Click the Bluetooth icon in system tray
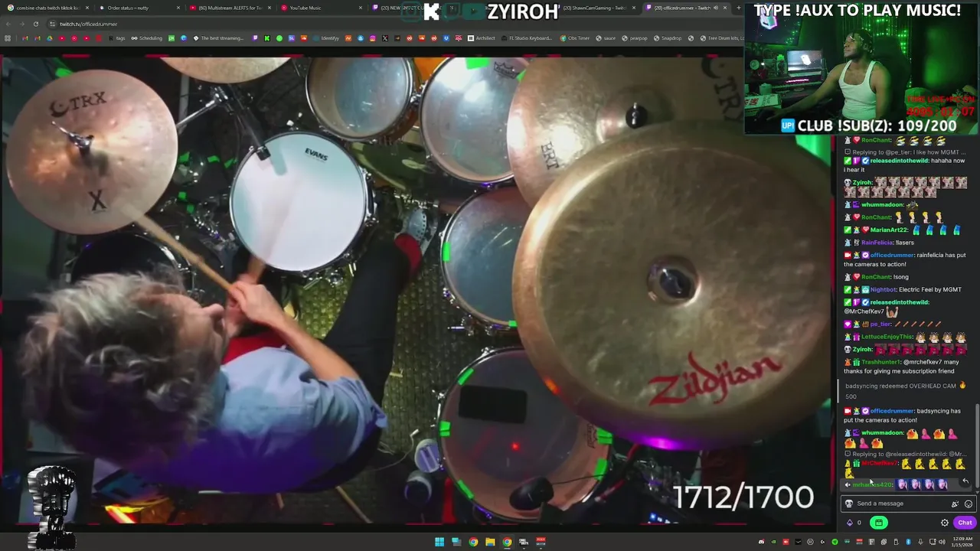 (x=910, y=542)
